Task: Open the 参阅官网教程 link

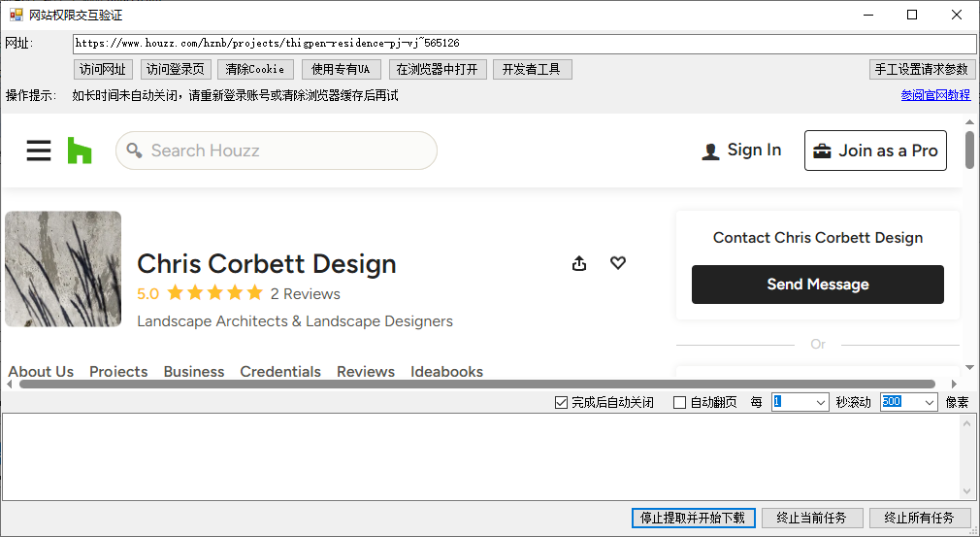Action: point(935,95)
